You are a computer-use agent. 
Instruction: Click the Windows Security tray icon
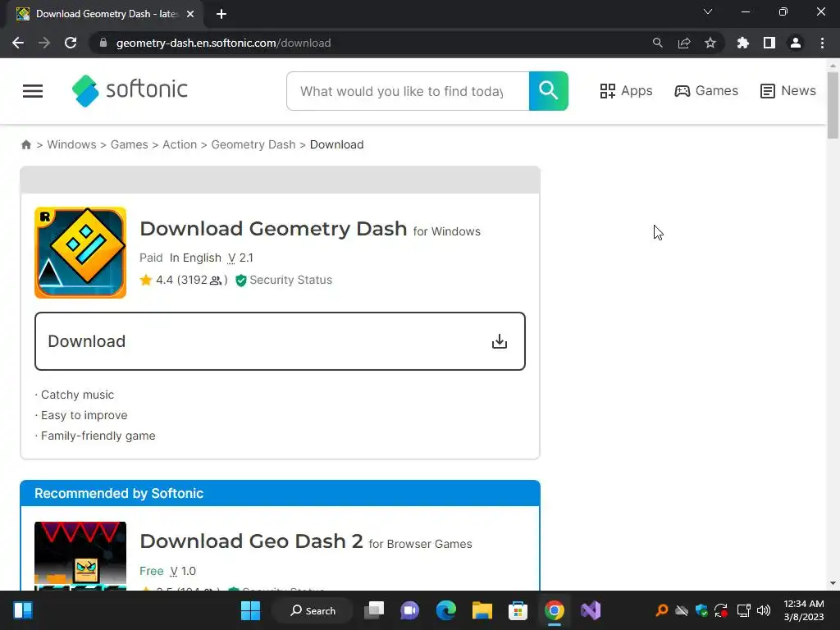click(x=701, y=610)
